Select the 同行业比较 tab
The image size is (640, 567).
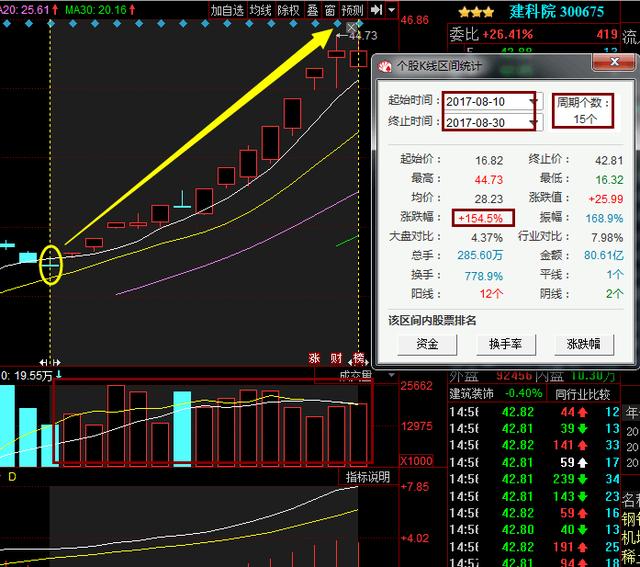coord(582,393)
